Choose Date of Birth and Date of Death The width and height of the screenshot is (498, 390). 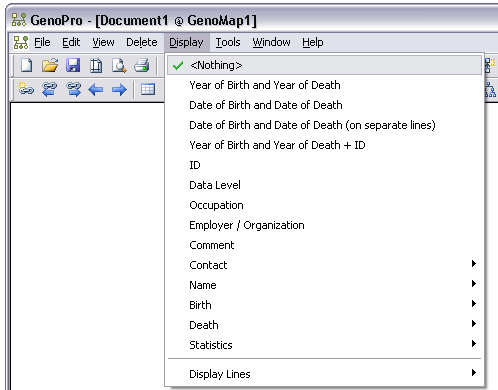point(324,105)
